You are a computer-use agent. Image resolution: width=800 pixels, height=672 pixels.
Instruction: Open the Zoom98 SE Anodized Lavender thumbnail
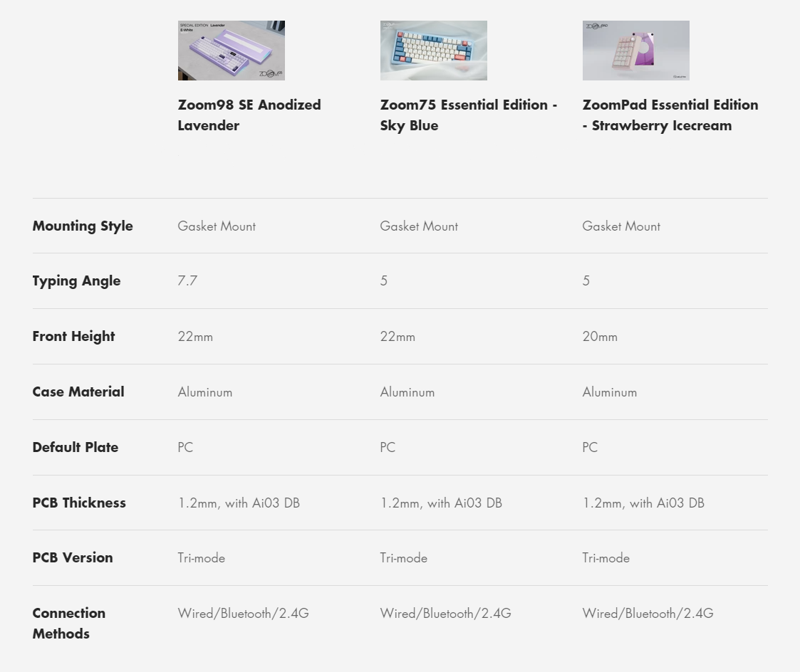tap(231, 51)
